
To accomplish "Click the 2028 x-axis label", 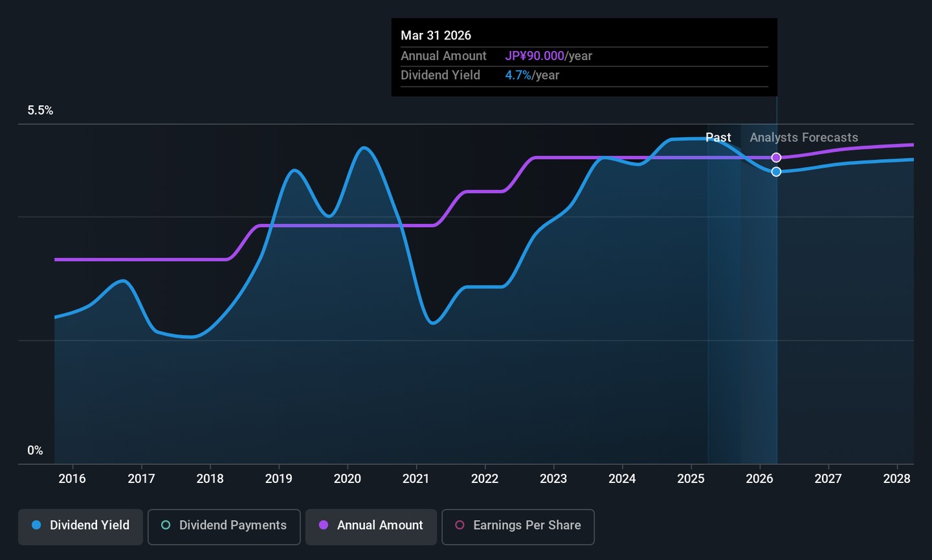I will (896, 479).
